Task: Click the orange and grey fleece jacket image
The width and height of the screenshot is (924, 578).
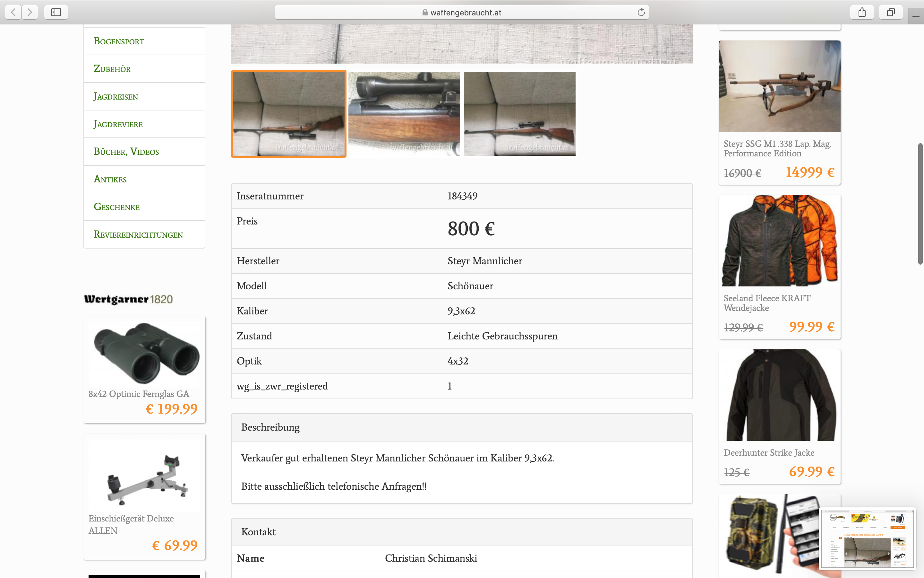Action: click(779, 241)
